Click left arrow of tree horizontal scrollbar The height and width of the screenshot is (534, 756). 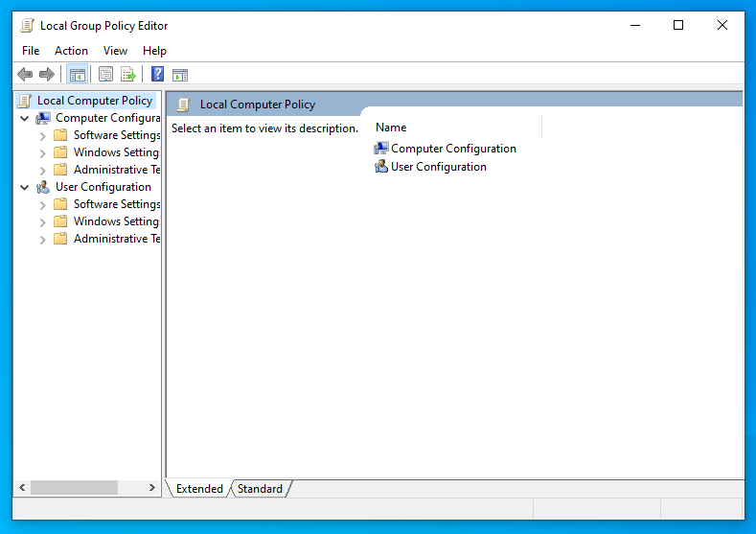(x=22, y=488)
